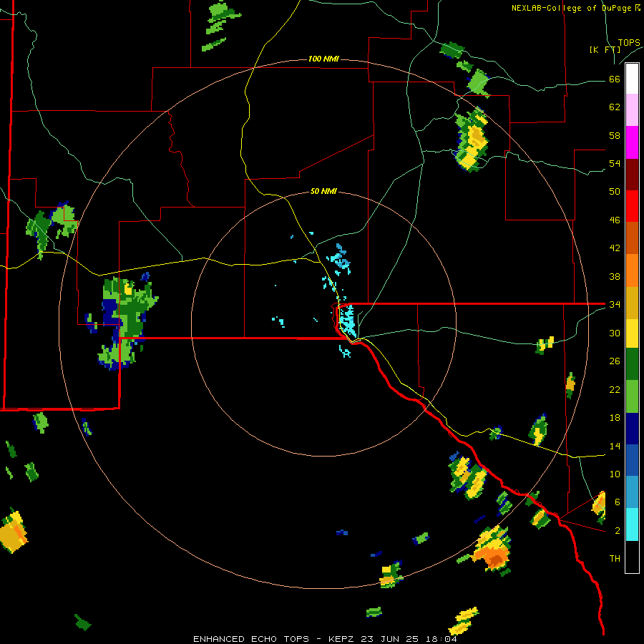
Task: Click the 46 legend value label
Action: tap(615, 220)
